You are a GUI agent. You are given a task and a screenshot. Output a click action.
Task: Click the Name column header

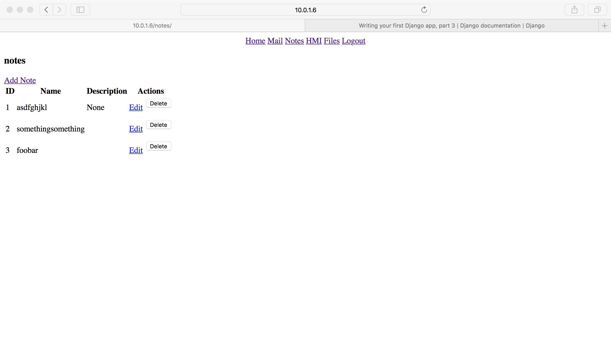pyautogui.click(x=51, y=91)
